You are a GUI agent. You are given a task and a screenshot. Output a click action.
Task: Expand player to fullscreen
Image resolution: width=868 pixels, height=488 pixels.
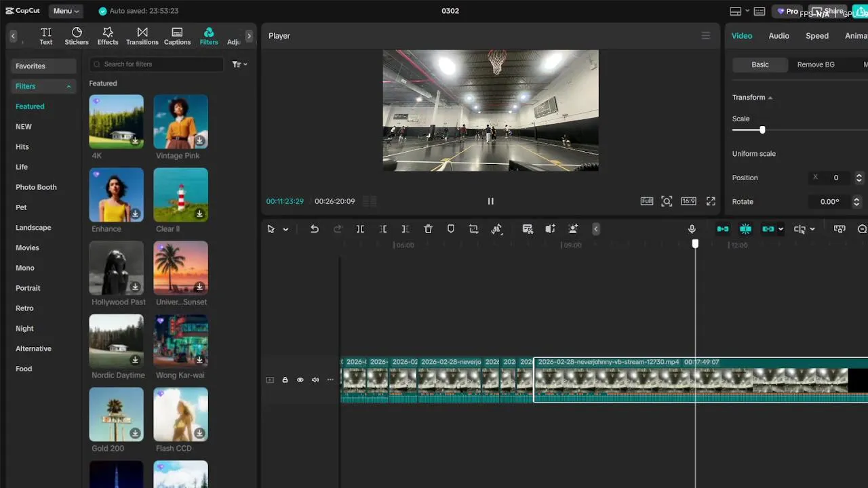point(711,201)
